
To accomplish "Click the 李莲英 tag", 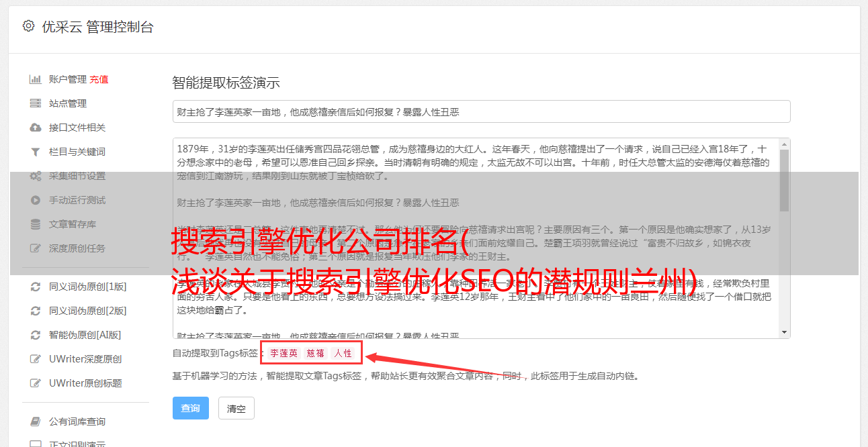I will pos(284,354).
